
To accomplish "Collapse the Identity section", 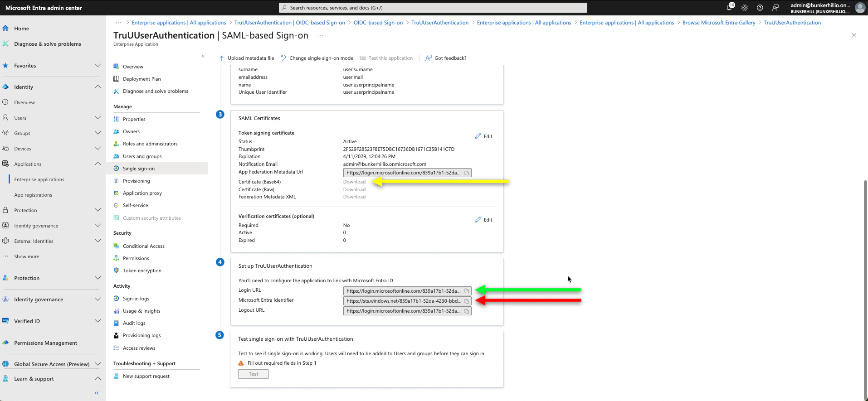I will tap(98, 87).
